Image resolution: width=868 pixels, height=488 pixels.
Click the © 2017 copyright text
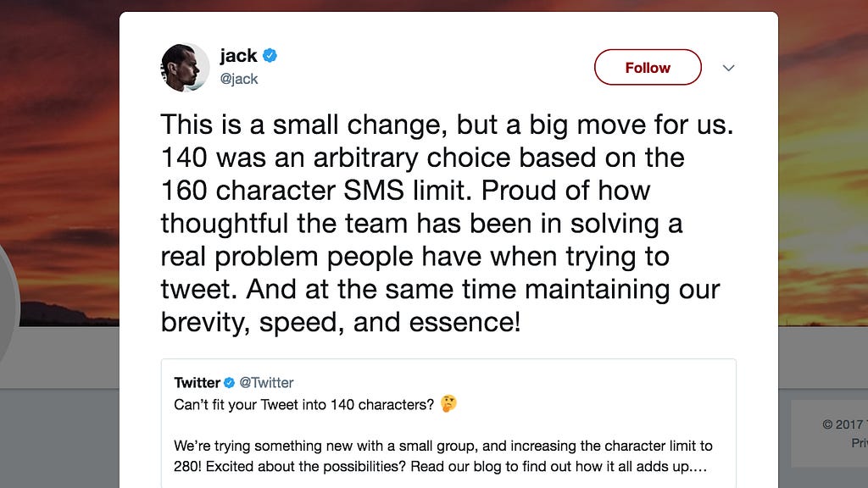pos(843,424)
